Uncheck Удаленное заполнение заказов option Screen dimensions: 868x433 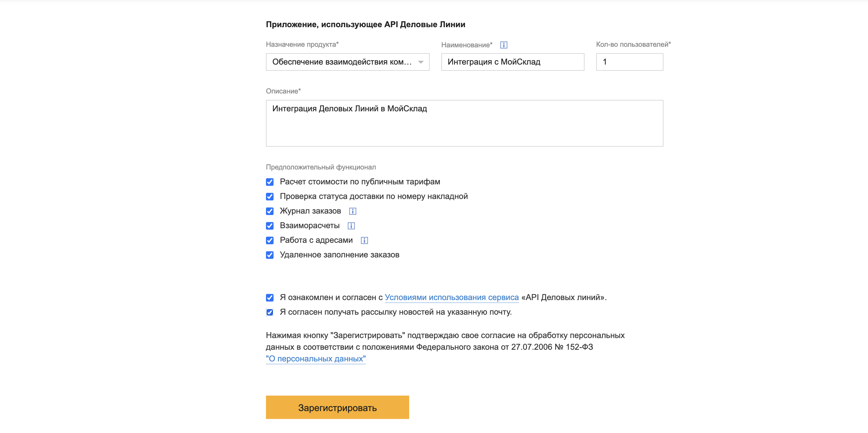pyautogui.click(x=269, y=255)
